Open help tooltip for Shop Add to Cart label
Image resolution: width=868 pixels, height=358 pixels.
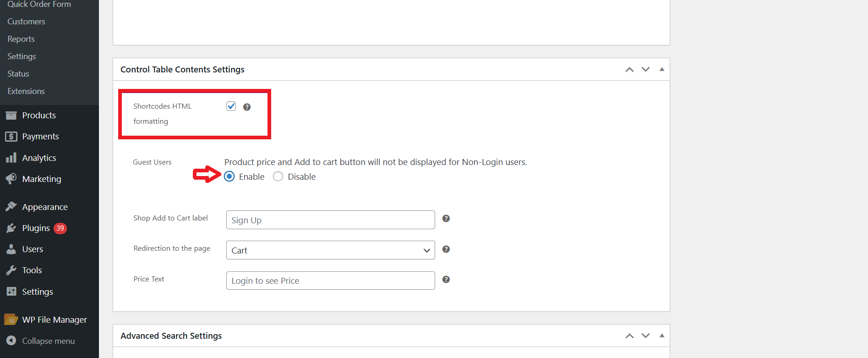[446, 218]
